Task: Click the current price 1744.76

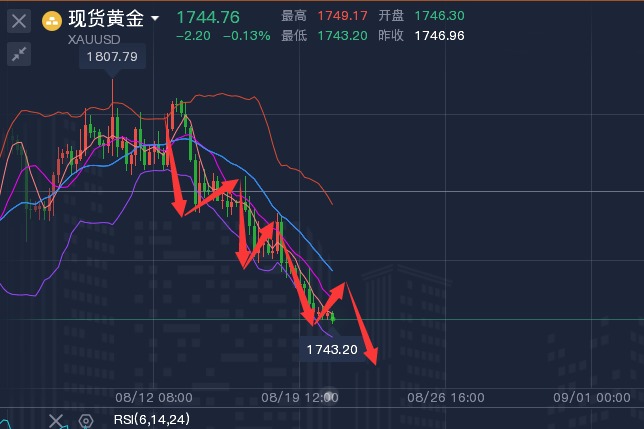Action: coord(208,17)
